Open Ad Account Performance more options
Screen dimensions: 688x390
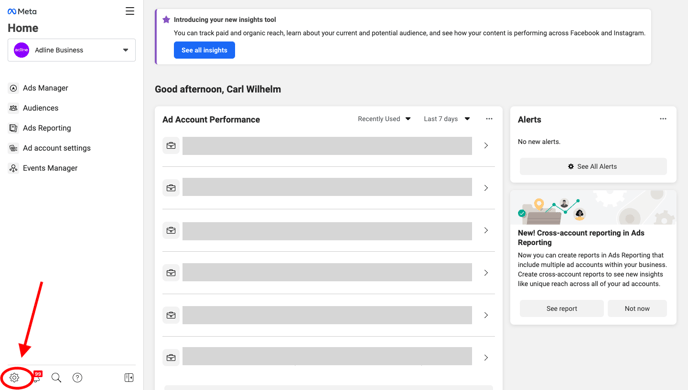(x=489, y=119)
